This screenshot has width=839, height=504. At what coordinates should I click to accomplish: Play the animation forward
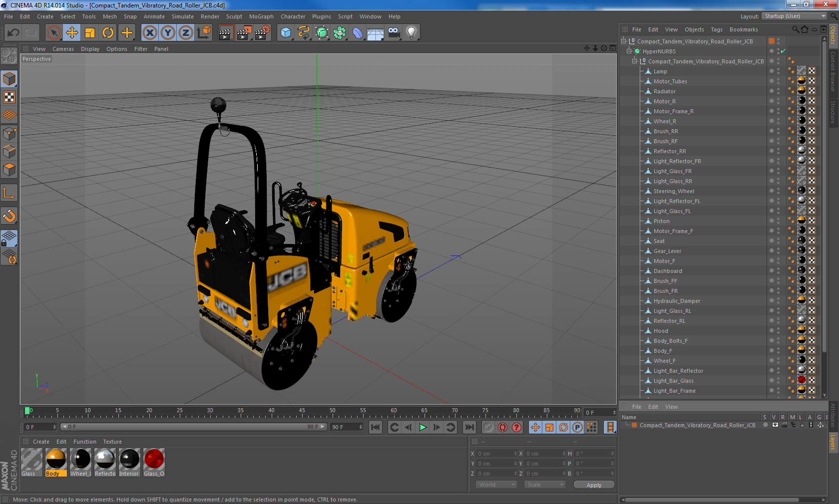click(x=422, y=427)
